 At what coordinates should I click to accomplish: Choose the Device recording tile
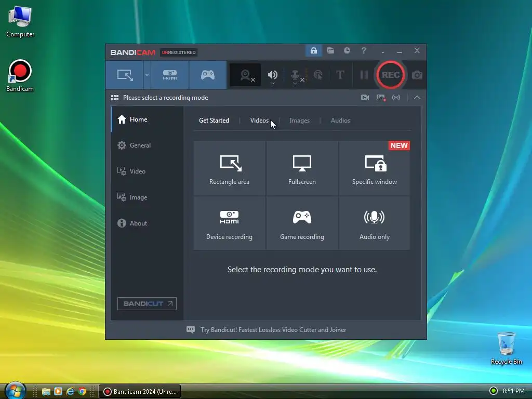229,223
